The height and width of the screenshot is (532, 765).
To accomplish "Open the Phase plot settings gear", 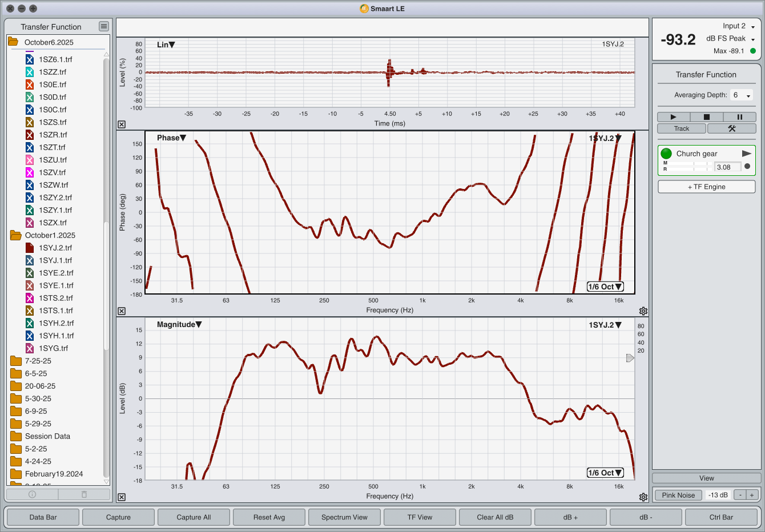I will click(x=643, y=311).
